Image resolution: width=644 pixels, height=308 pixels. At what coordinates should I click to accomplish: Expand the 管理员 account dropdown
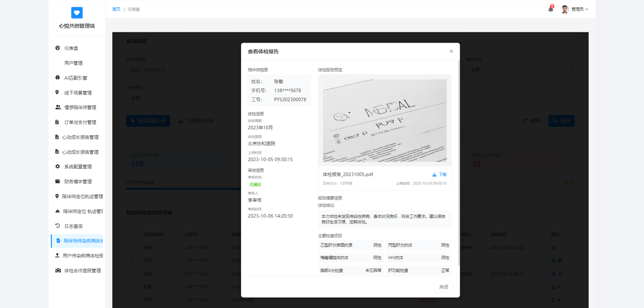[580, 9]
